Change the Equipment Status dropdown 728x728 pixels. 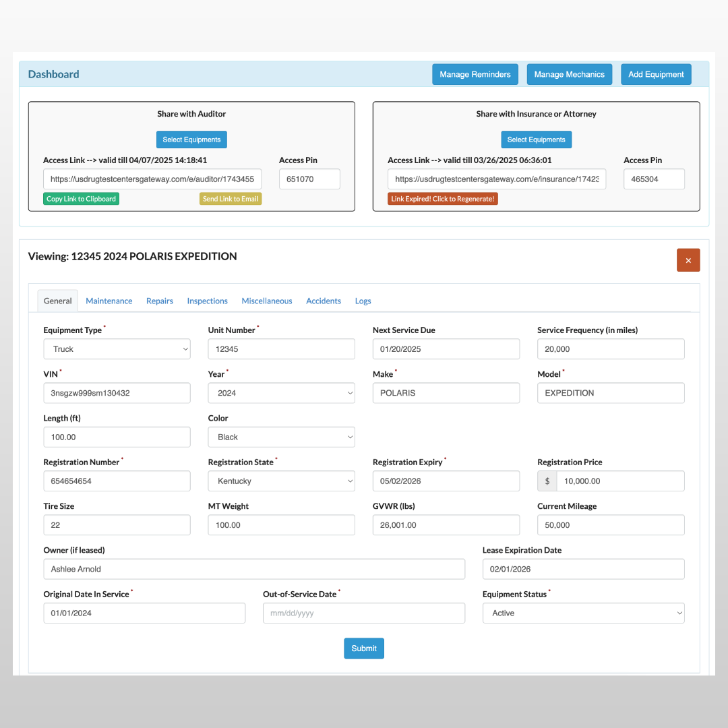coord(583,613)
